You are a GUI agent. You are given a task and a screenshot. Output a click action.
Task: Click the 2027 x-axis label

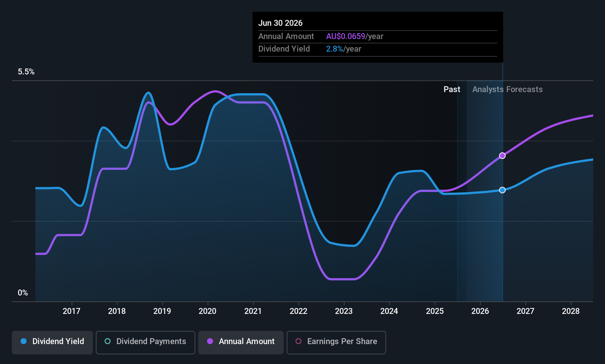[x=525, y=311]
